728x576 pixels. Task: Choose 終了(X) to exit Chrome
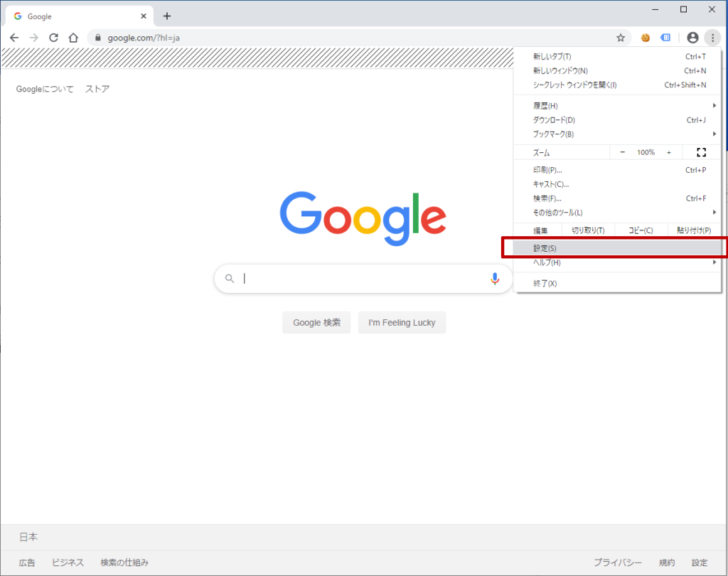[617, 283]
